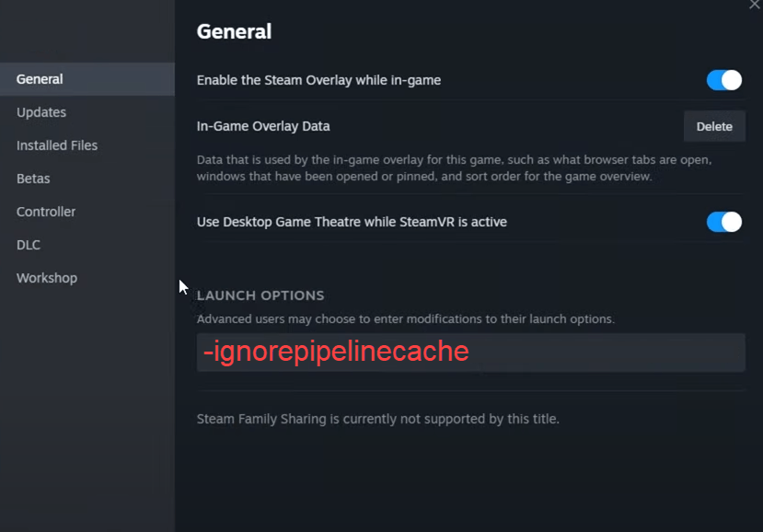
Task: Select the Controller settings tab
Action: coord(46,212)
